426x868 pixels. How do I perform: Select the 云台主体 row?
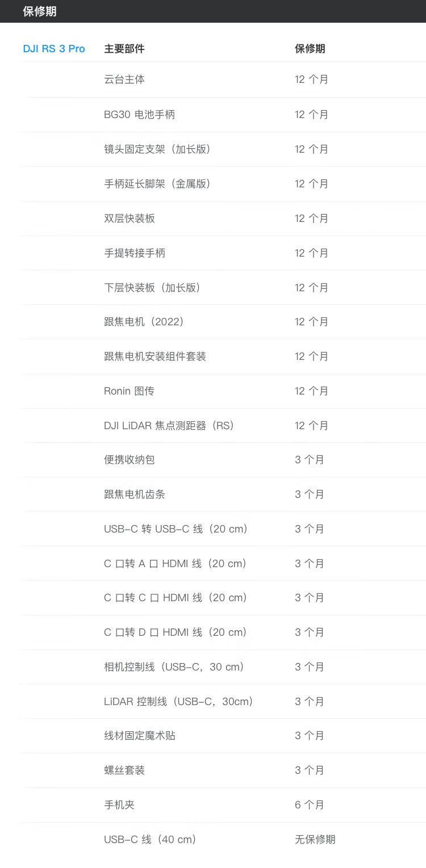click(x=224, y=79)
